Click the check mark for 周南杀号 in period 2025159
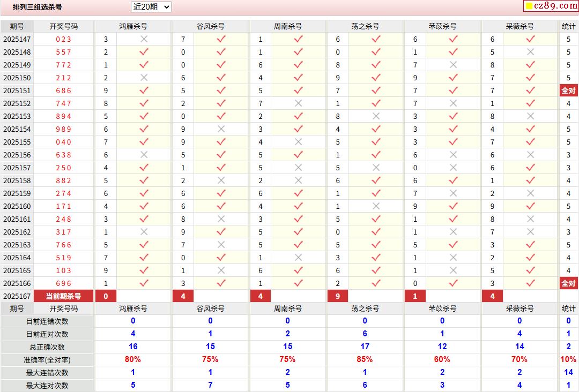 click(299, 193)
